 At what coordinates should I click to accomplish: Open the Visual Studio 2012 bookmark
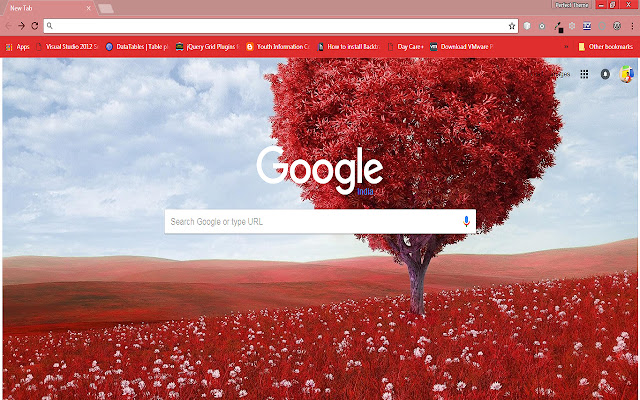coord(67,47)
